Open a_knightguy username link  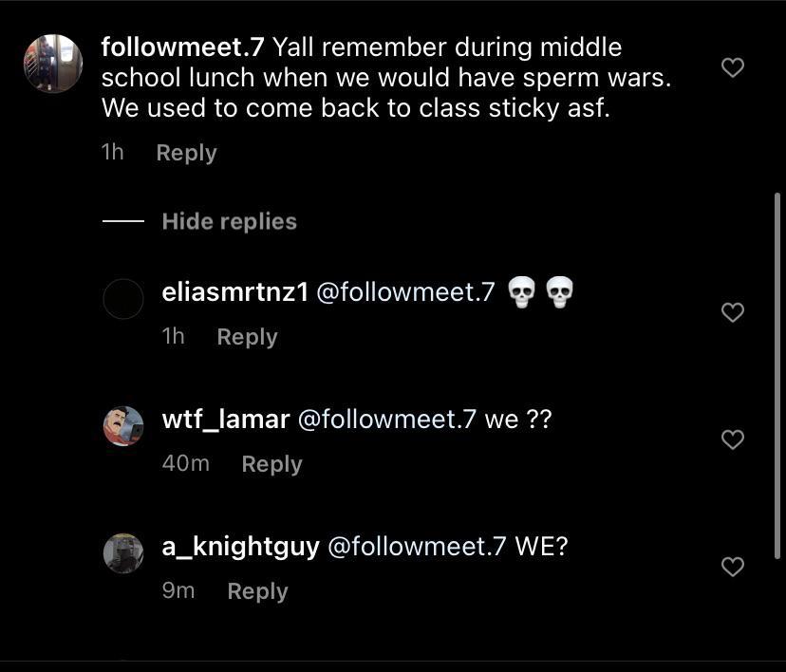click(240, 547)
